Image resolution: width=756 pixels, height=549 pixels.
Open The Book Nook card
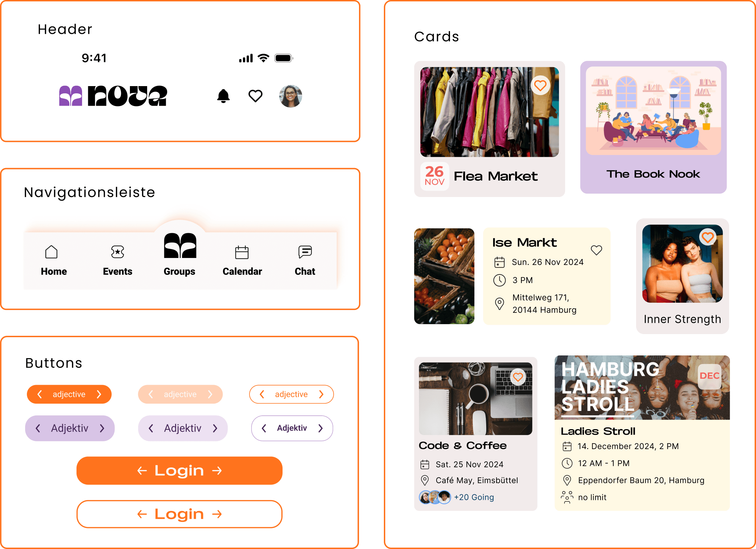coord(653,127)
